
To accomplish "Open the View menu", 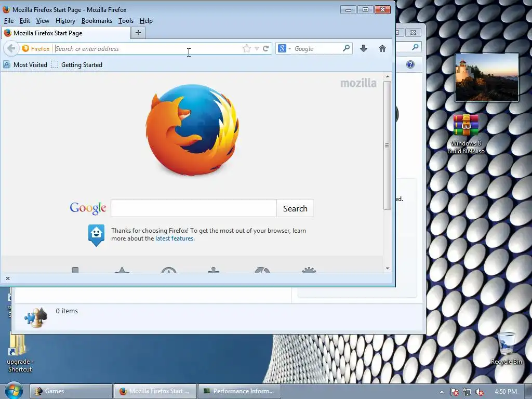I will coord(43,21).
